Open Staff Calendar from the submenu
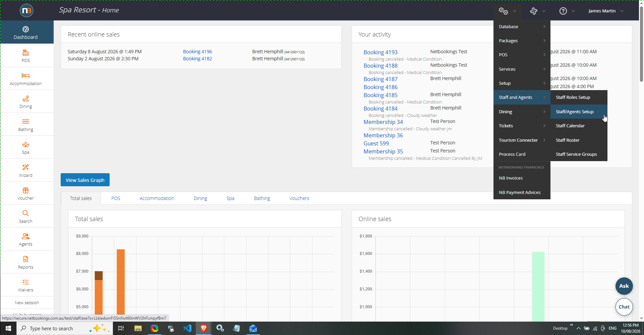 [x=579, y=126]
